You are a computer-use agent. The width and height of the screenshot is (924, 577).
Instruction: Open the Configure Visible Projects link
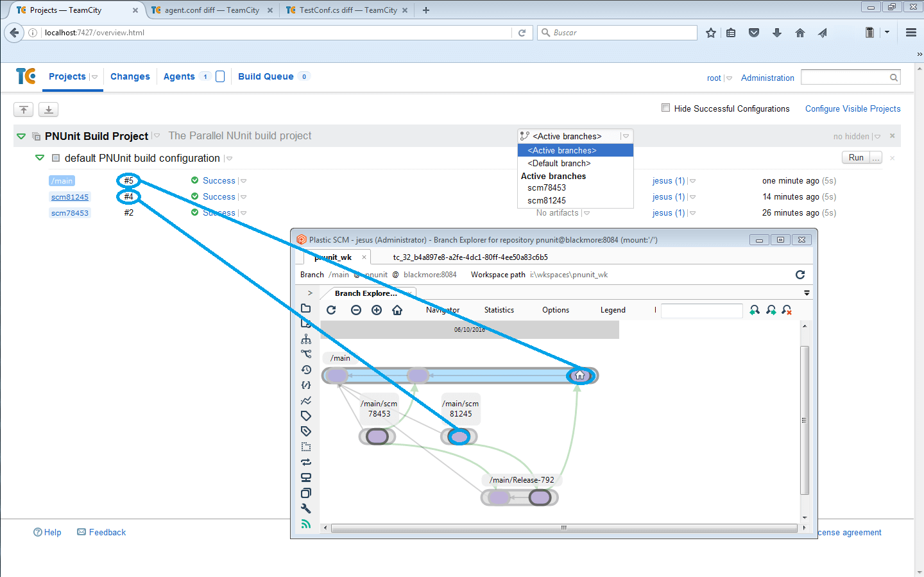coord(852,108)
